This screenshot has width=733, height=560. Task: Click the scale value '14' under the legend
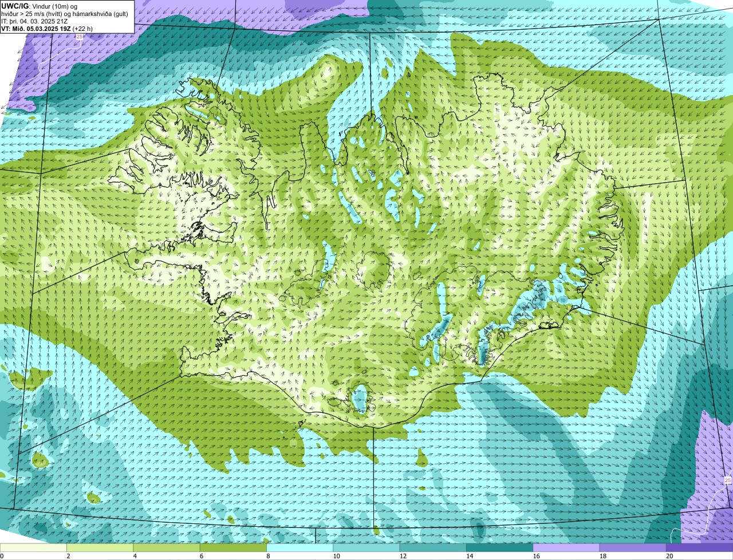tap(470, 556)
